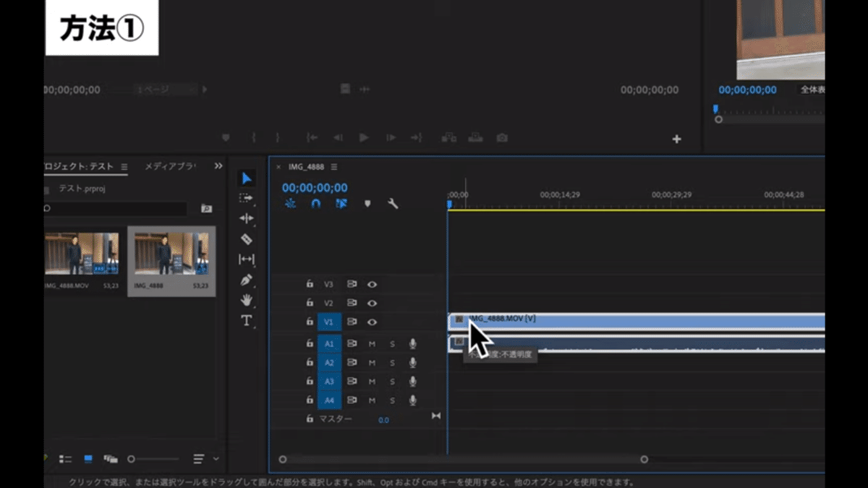The width and height of the screenshot is (868, 488).
Task: Click the Export Frame camera icon
Action: 501,138
